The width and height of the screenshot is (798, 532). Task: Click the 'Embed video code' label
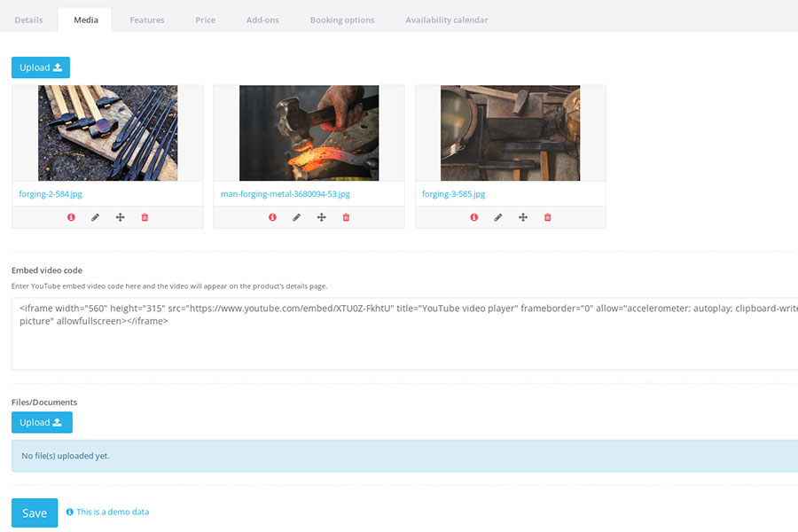tap(47, 270)
